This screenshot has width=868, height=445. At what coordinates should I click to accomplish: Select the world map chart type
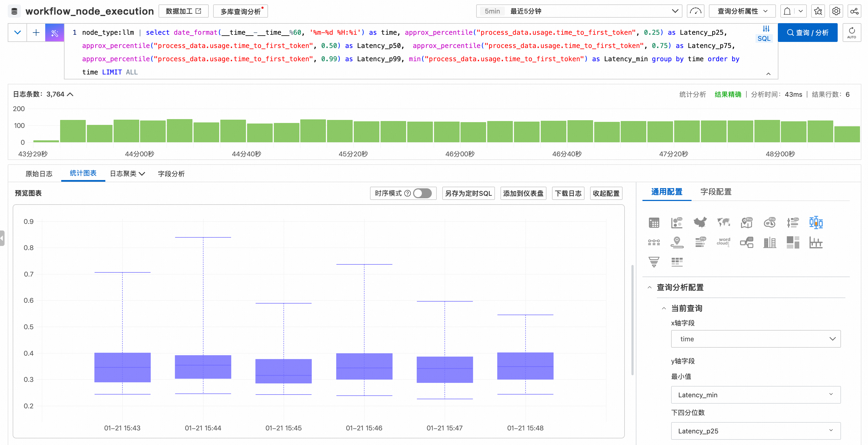723,222
